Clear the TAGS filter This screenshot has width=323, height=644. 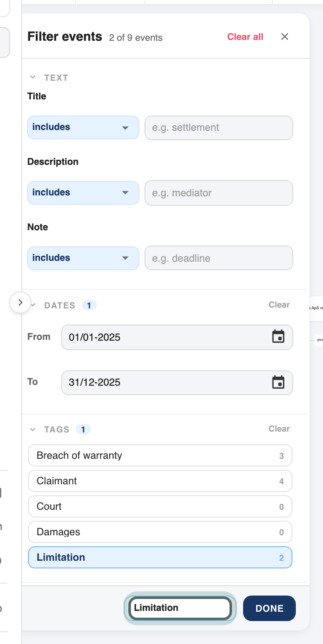coord(279,429)
